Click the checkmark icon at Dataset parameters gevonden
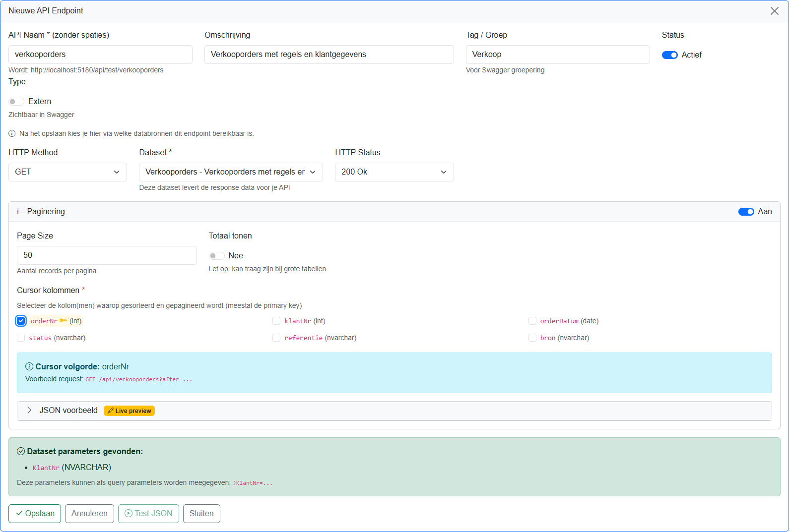Screen dimensions: 789x532 21,451
